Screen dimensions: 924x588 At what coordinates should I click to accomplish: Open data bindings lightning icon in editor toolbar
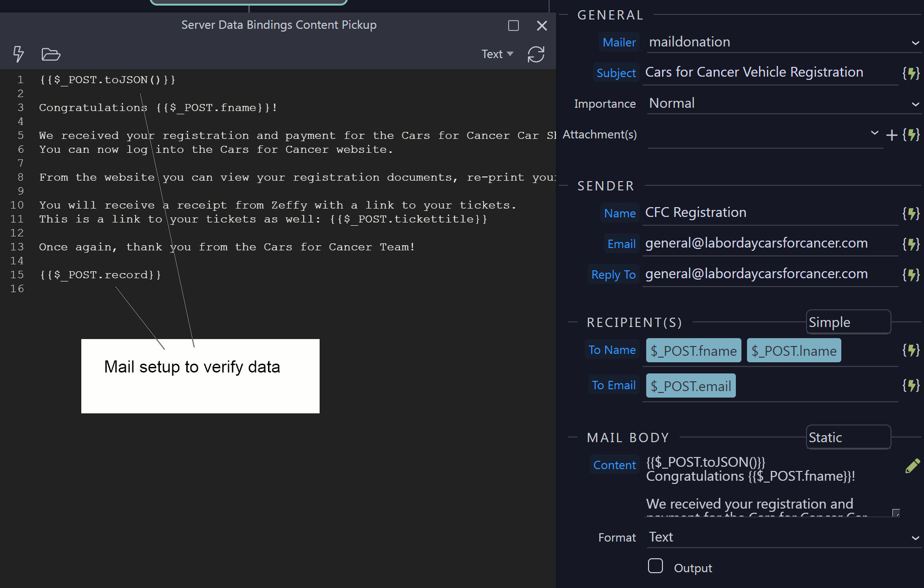[19, 54]
